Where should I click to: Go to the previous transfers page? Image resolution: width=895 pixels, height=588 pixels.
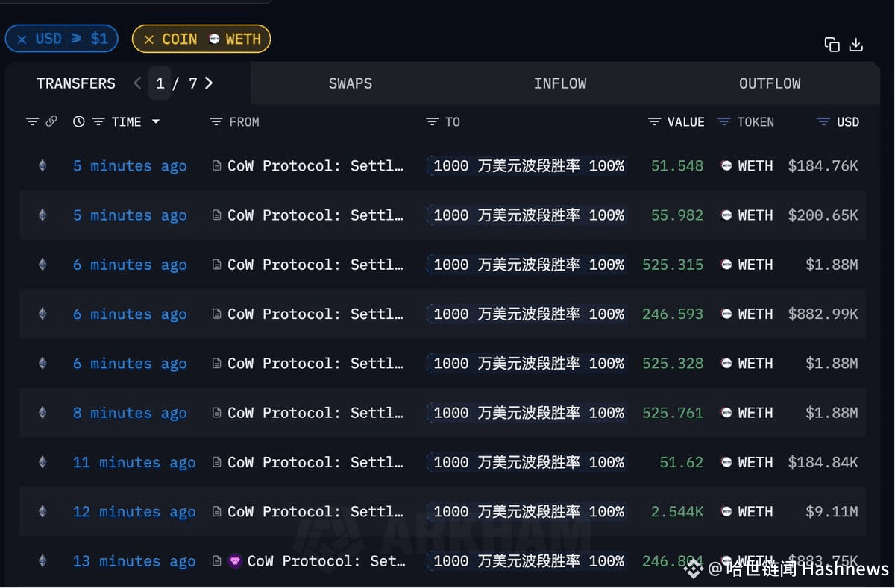[137, 83]
